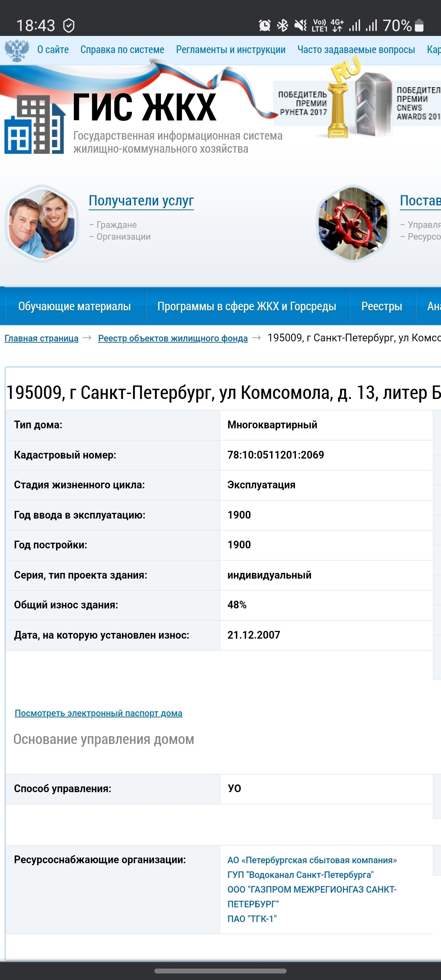Go to Реестр объектов жилищного фонда breadcrumb

tap(173, 338)
